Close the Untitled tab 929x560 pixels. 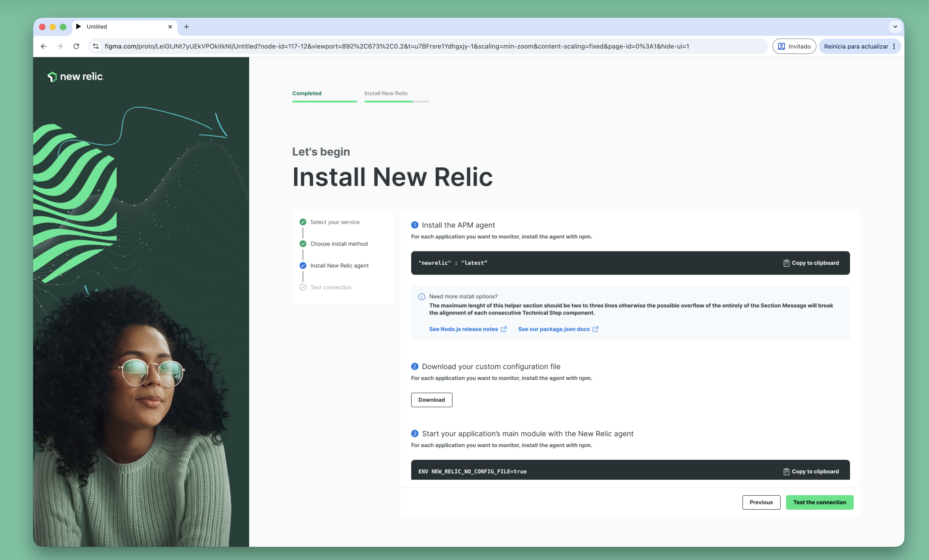[x=170, y=27]
